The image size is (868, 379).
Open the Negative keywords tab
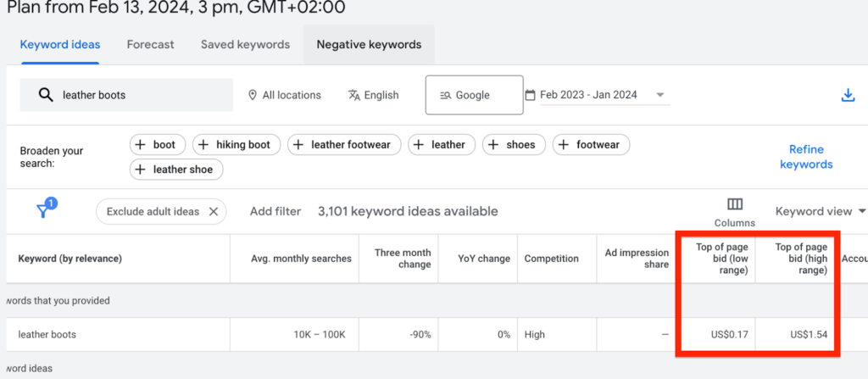369,44
